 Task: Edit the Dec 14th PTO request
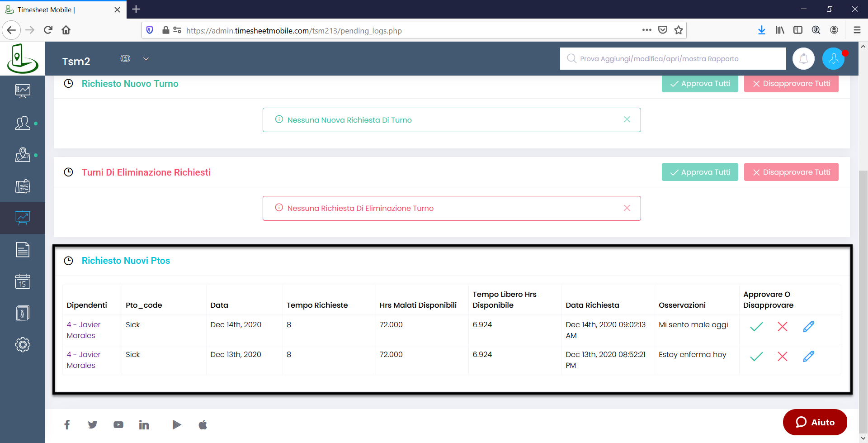[x=808, y=327]
